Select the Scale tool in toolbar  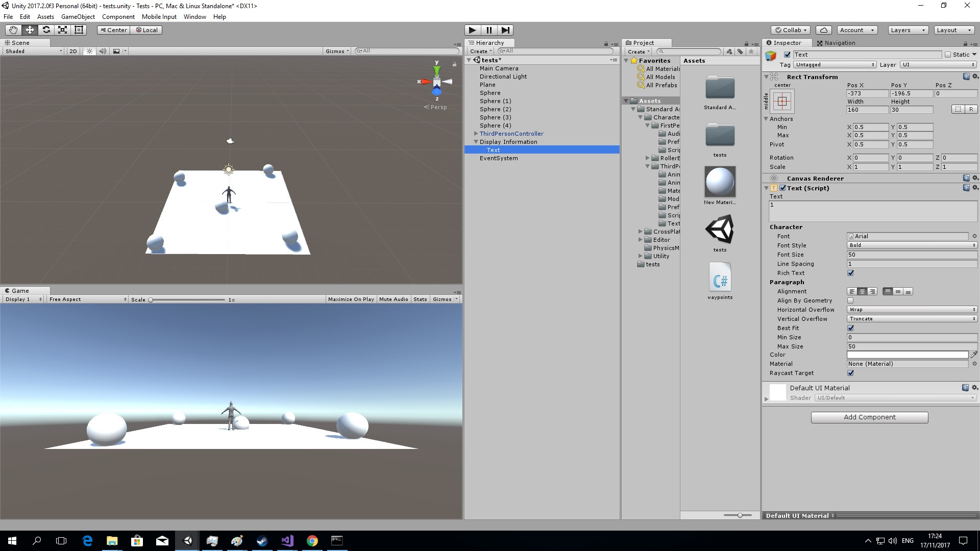pos(62,30)
